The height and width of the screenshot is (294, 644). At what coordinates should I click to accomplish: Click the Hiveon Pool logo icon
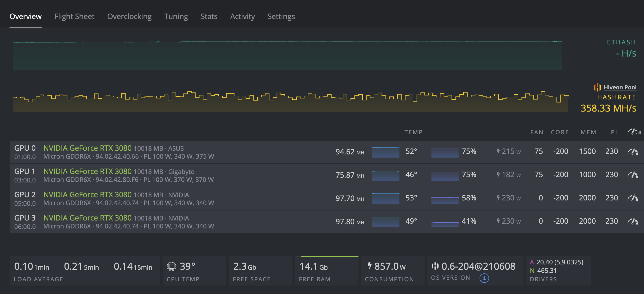[597, 87]
